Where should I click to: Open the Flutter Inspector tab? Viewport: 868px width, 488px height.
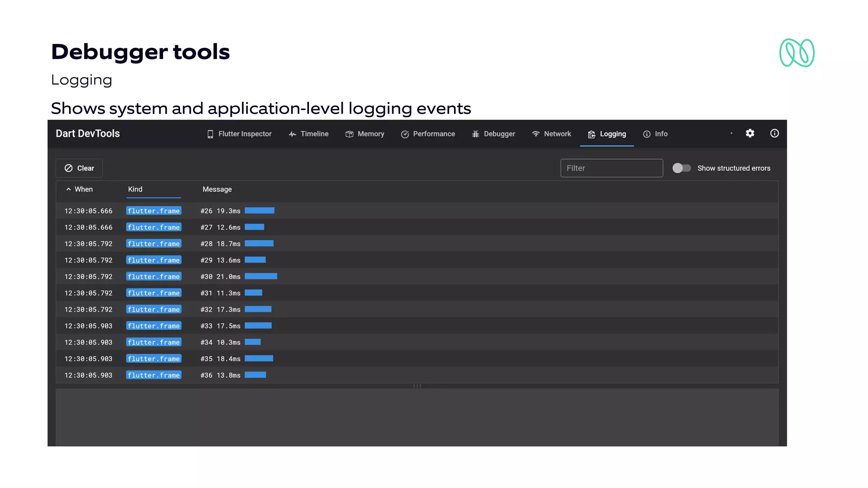(x=239, y=134)
